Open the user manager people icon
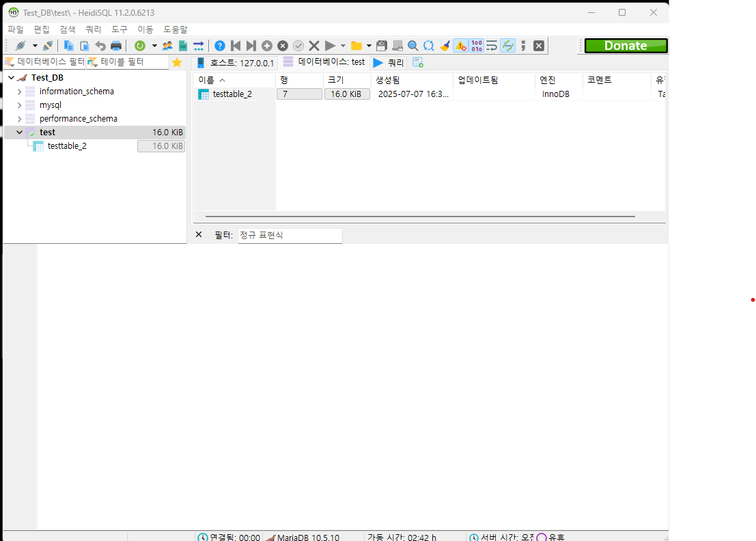The image size is (756, 541). 167,46
